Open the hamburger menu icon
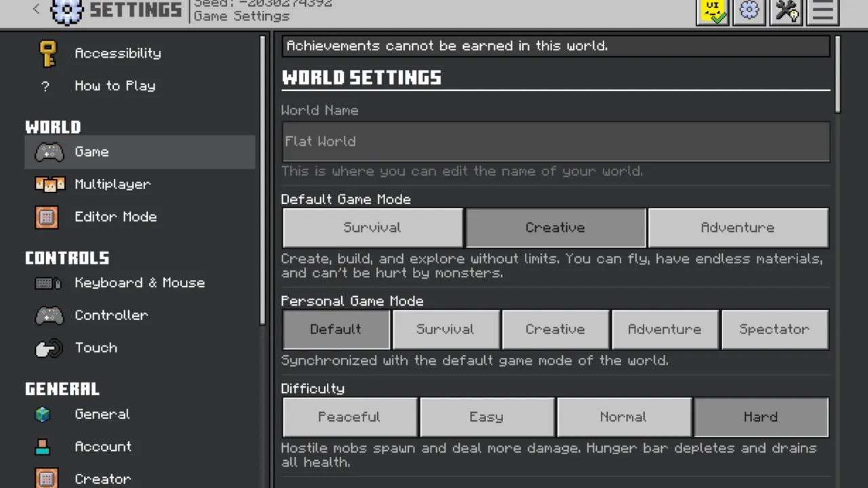This screenshot has height=488, width=868. tap(823, 11)
